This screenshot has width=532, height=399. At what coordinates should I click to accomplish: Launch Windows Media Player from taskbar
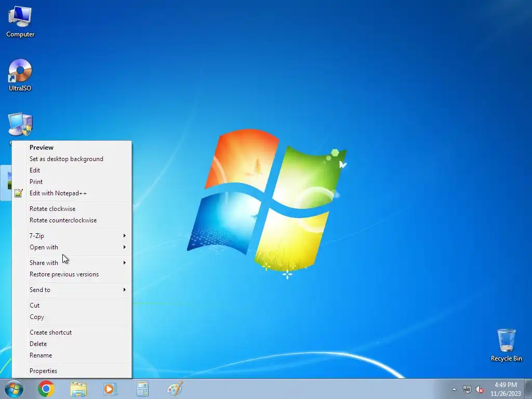110,389
